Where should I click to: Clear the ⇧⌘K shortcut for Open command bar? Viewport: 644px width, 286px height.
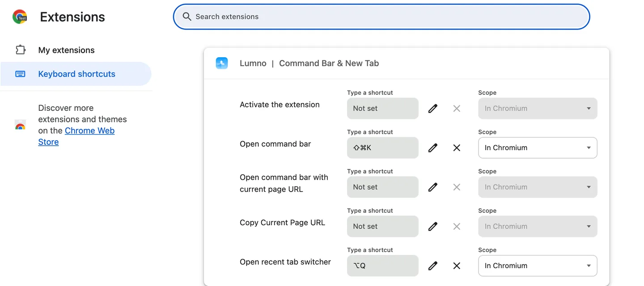tap(457, 147)
